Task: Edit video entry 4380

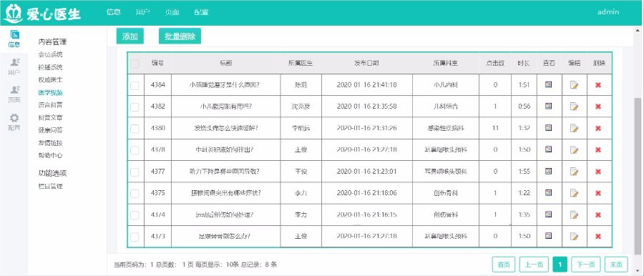Action: [574, 128]
